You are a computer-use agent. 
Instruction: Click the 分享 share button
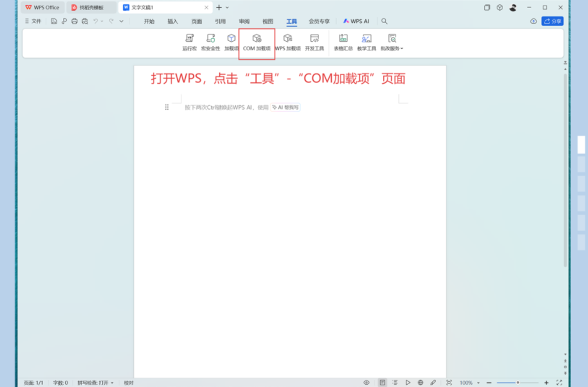pyautogui.click(x=552, y=21)
